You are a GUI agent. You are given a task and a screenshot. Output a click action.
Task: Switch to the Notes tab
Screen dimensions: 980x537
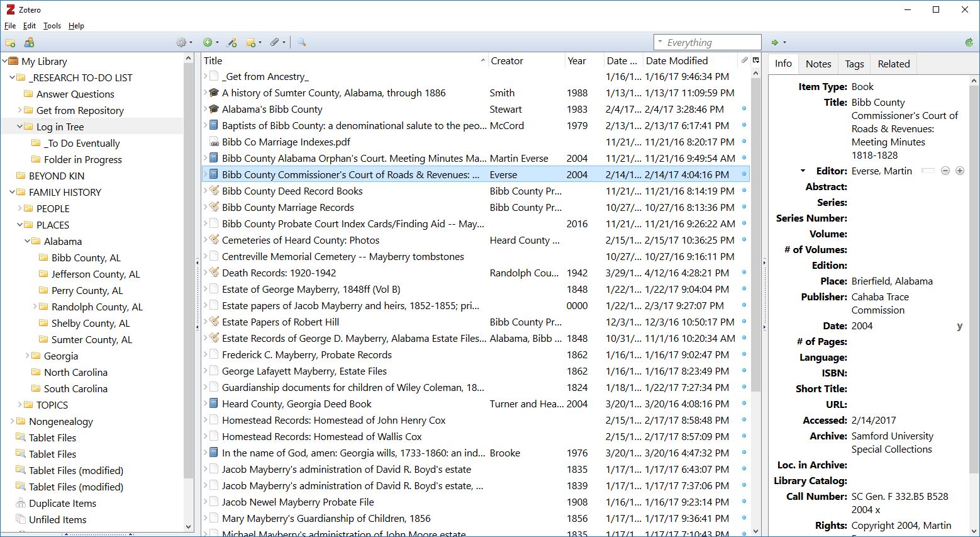coord(818,64)
